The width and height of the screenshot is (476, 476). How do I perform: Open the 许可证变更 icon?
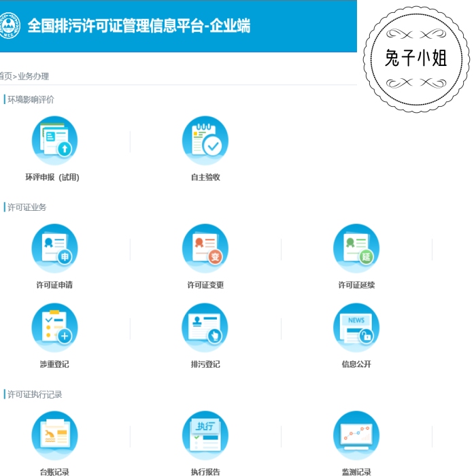click(205, 248)
